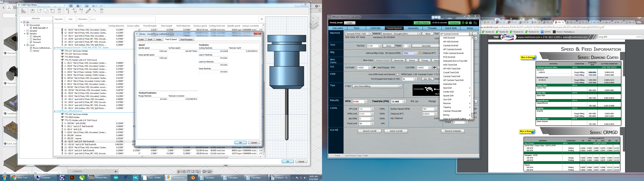Click the pencil edit tool icon
The width and height of the screenshot is (644, 181).
[88, 11]
